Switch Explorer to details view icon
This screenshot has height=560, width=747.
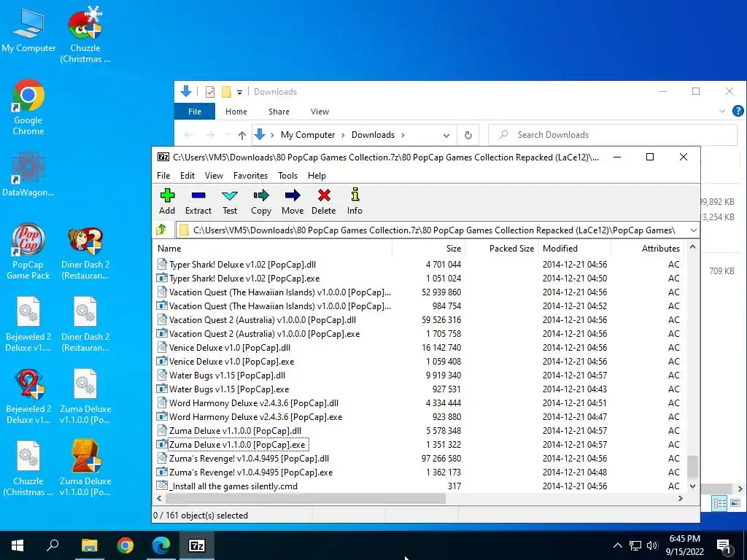720,503
